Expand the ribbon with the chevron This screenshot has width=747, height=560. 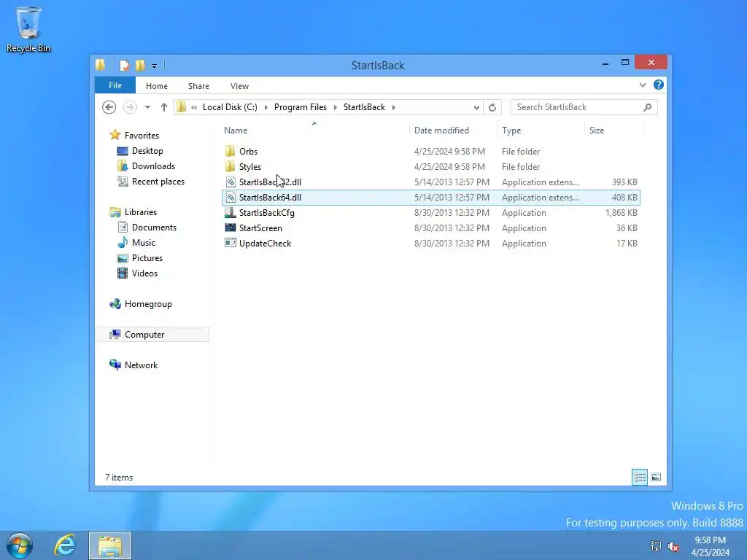click(643, 85)
